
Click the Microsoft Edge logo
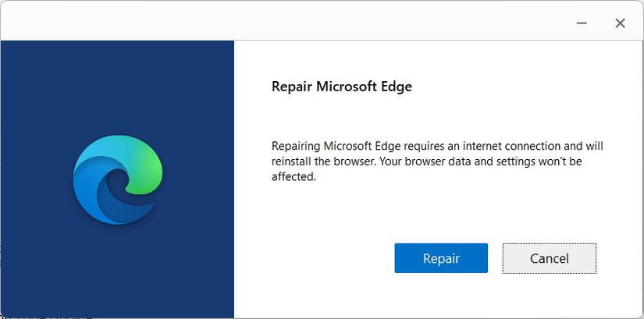click(118, 179)
